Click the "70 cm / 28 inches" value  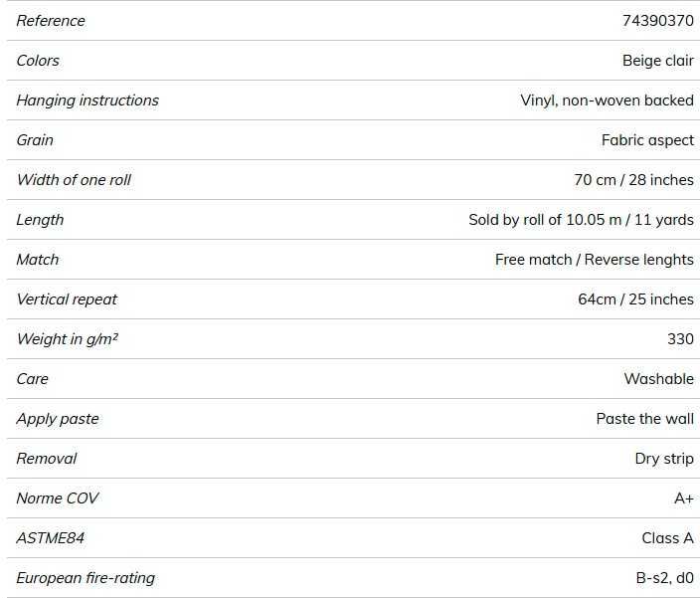pos(633,180)
